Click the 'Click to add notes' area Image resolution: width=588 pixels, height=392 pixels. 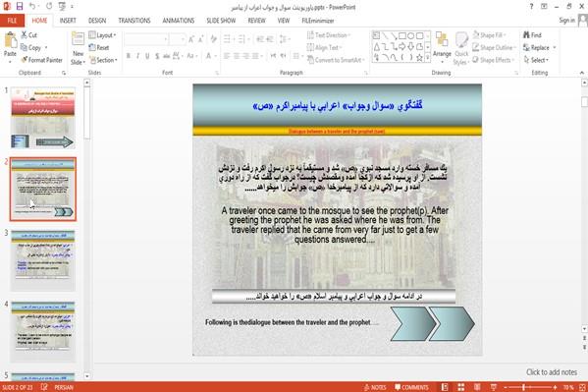tap(552, 371)
